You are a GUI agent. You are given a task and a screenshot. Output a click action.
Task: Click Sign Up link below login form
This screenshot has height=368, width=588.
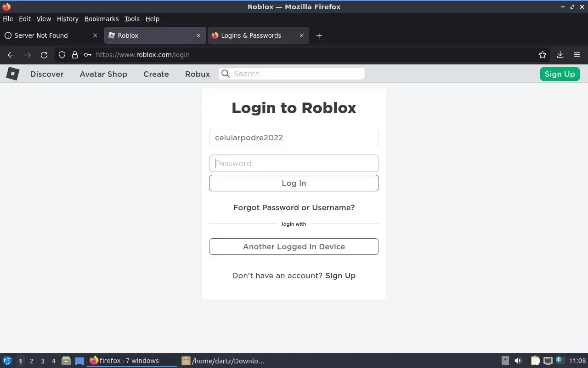[340, 276]
